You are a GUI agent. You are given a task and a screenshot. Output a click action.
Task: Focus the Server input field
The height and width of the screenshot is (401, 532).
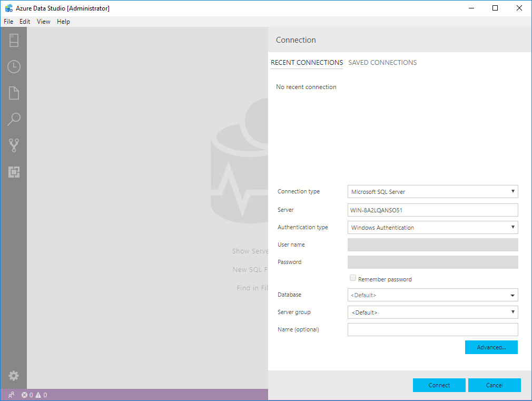(x=432, y=210)
